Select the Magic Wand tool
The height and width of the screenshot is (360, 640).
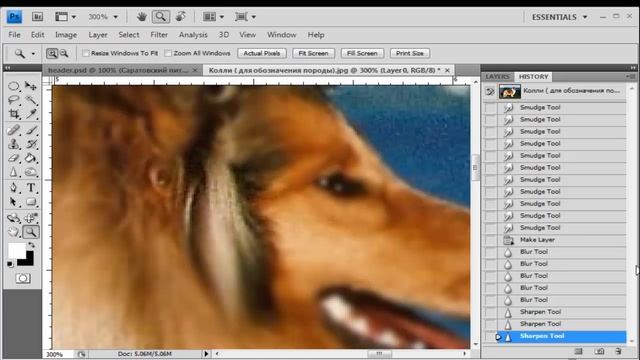(x=31, y=100)
